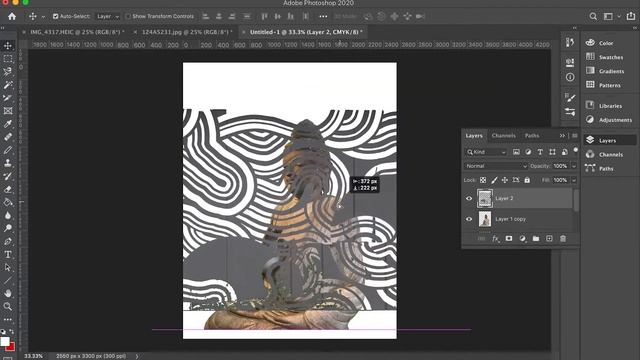This screenshot has height=360, width=640.
Task: Select the Rectangular Marquee tool
Action: coord(8,59)
